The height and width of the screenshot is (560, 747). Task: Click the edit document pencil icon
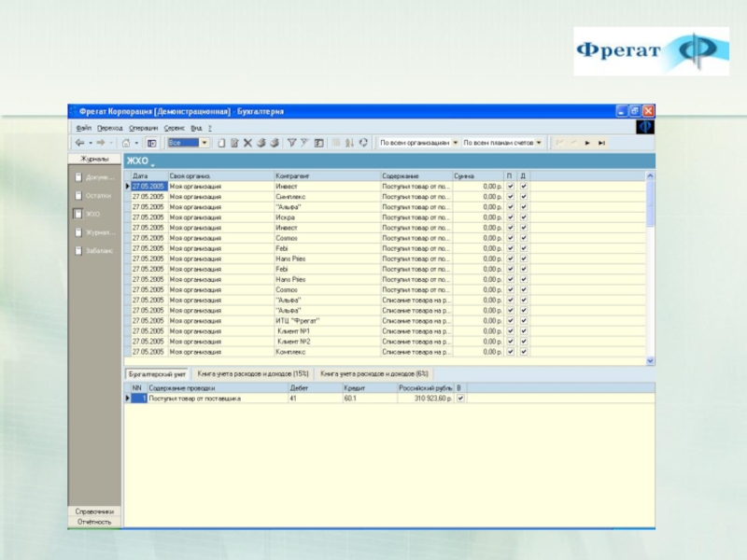tap(234, 143)
